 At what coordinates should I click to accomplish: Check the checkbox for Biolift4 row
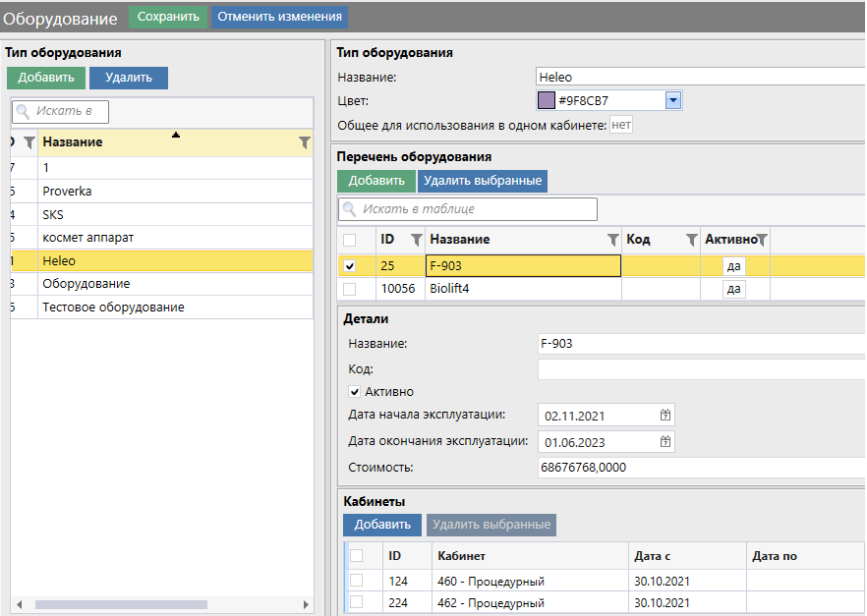point(349,289)
